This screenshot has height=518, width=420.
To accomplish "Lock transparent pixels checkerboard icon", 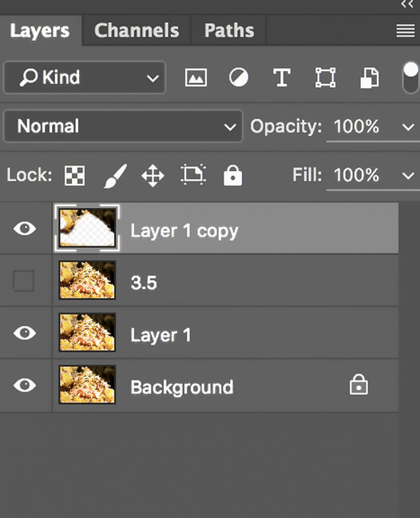I will [x=74, y=175].
